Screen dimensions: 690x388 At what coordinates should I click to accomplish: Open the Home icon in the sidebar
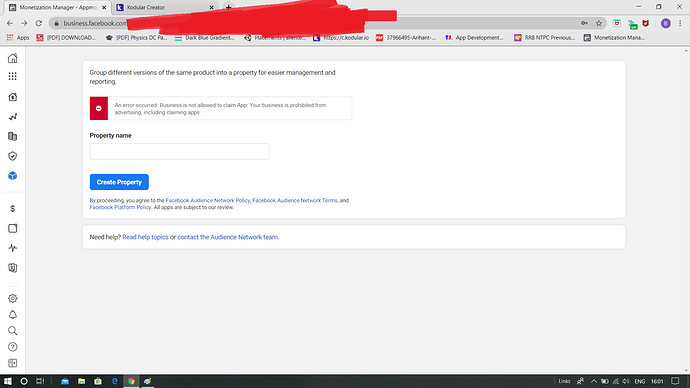coord(12,58)
